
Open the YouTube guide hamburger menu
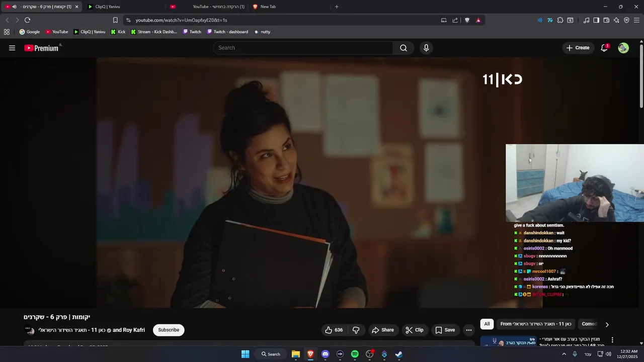click(12, 48)
